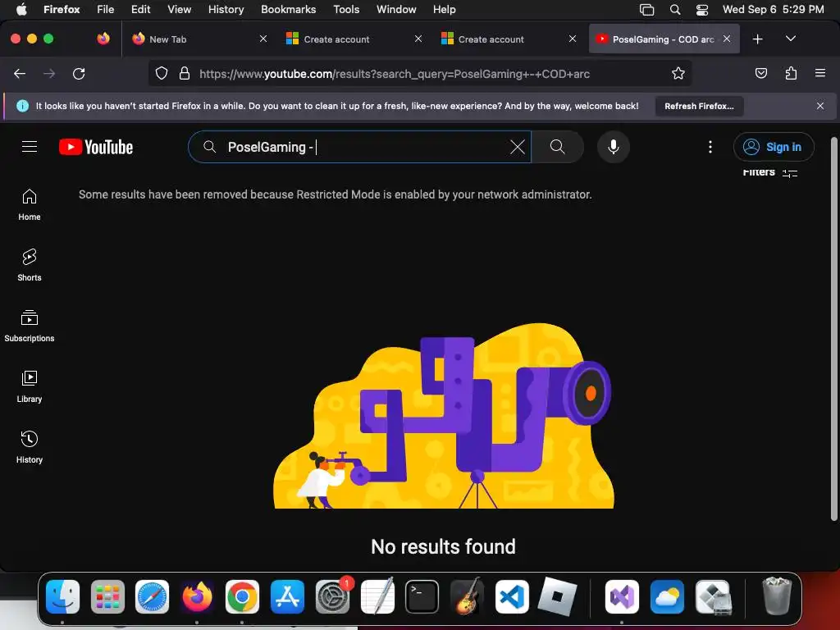Screen dimensions: 840x630
Task: Open Firefox application hamburger menu
Action: pos(820,73)
